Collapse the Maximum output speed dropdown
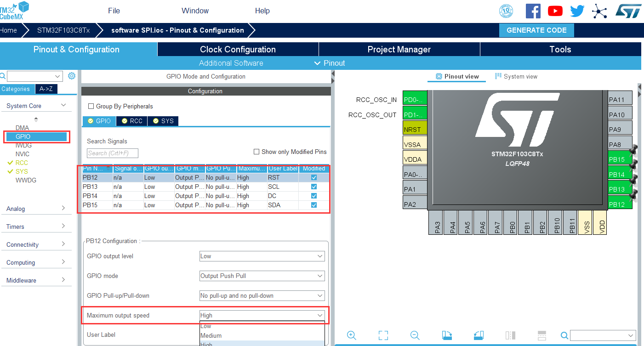This screenshot has height=346, width=644. pos(262,315)
